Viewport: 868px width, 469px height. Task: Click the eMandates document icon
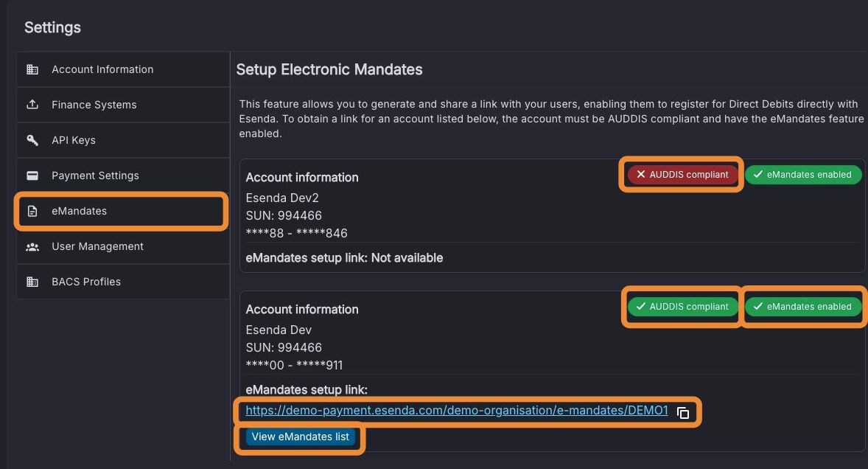pyautogui.click(x=32, y=211)
